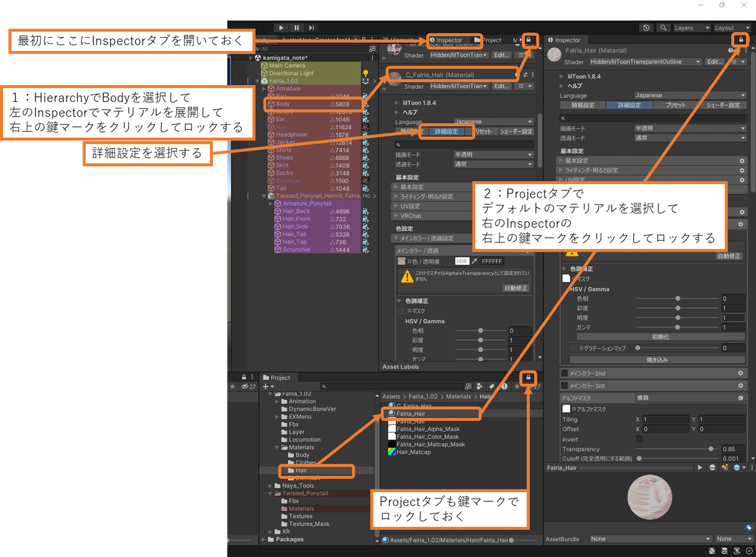The width and height of the screenshot is (756, 557).
Task: Toggle the Invert checkbox
Action: tap(640, 439)
